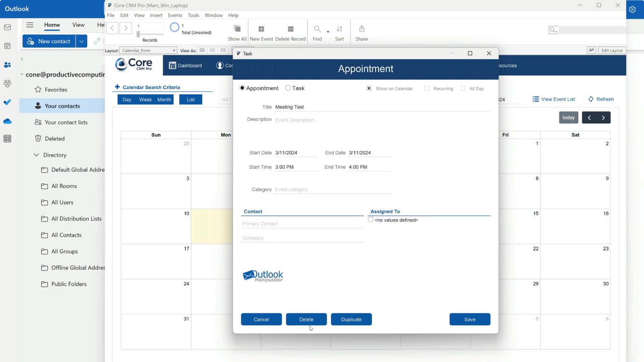Open the Find tool in toolbar
Image resolution: width=644 pixels, height=362 pixels.
point(317,29)
